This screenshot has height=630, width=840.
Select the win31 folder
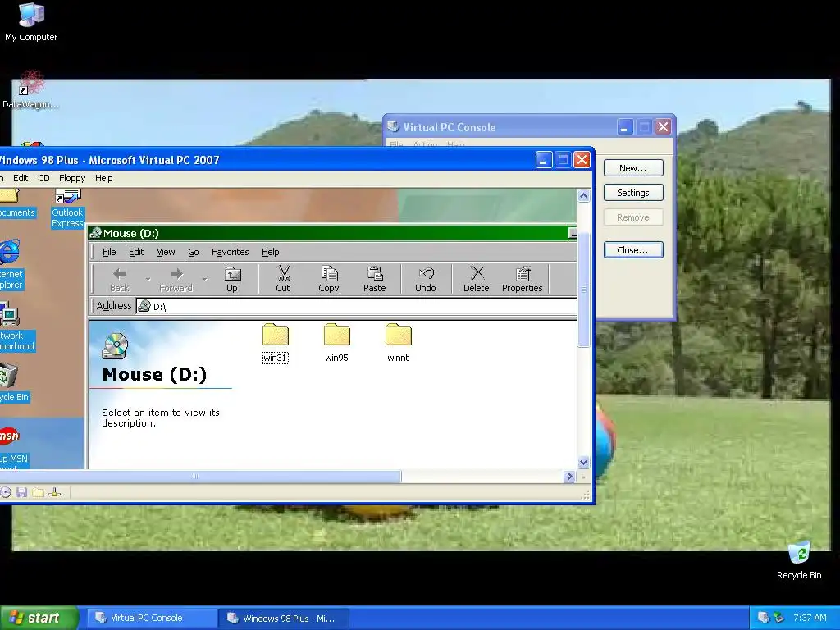pyautogui.click(x=276, y=343)
